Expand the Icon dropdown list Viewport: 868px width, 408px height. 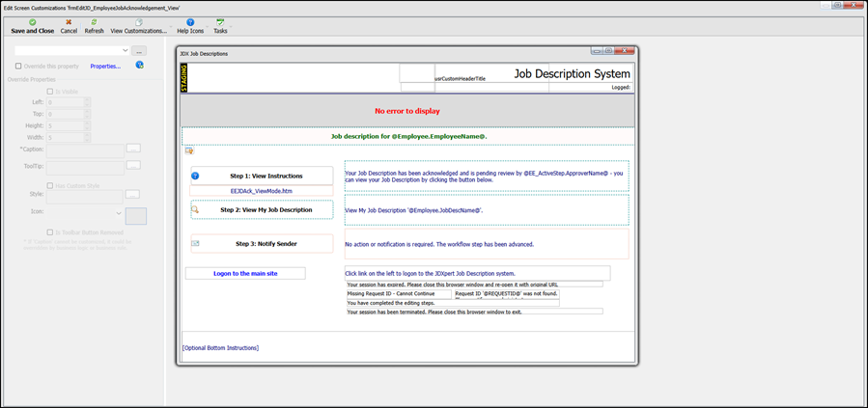coord(119,213)
